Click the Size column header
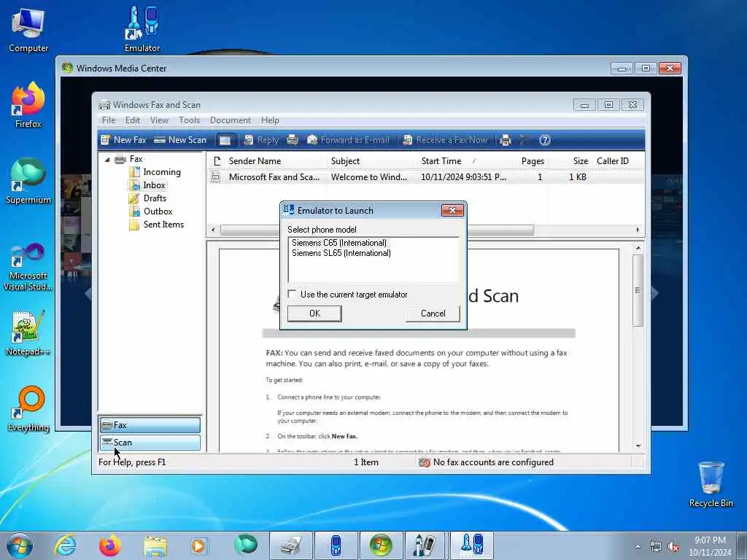747x560 pixels. pos(570,161)
